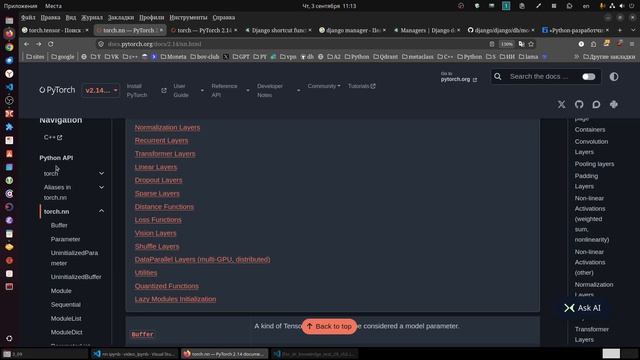This screenshot has height=360, width=640.
Task: Click the Firefox icon in the dock
Action: coord(9,33)
